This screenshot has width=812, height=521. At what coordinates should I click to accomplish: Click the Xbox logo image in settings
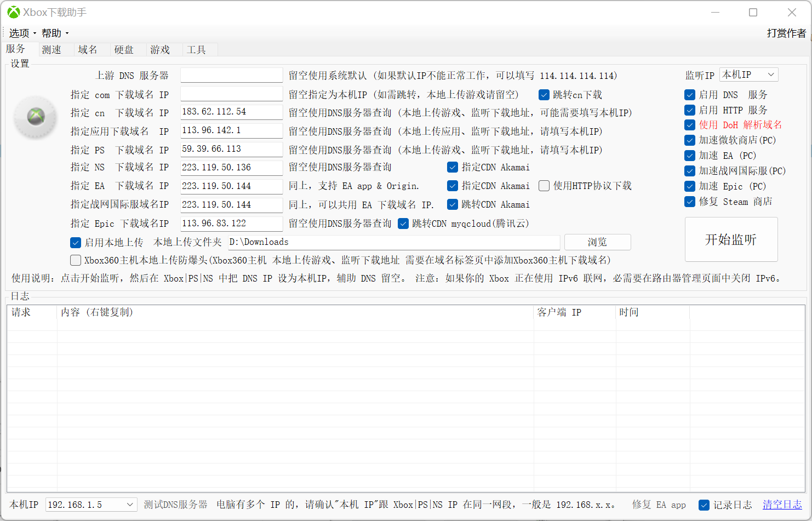click(36, 117)
